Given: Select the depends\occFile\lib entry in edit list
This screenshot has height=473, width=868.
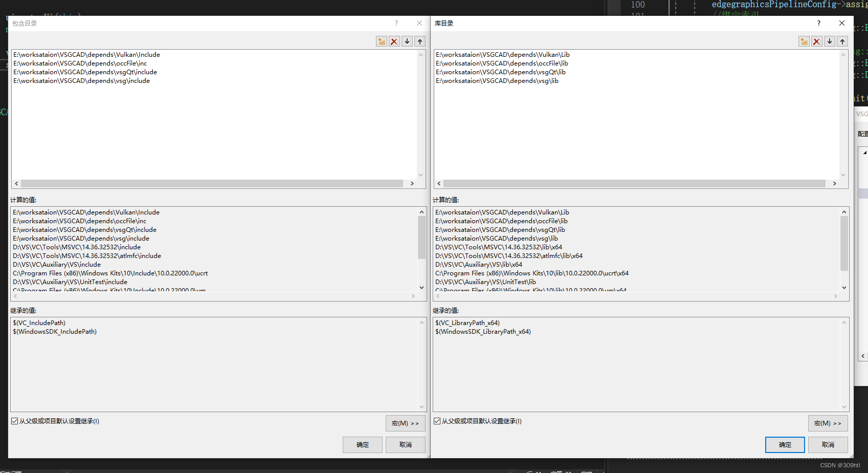Looking at the screenshot, I should tap(502, 63).
